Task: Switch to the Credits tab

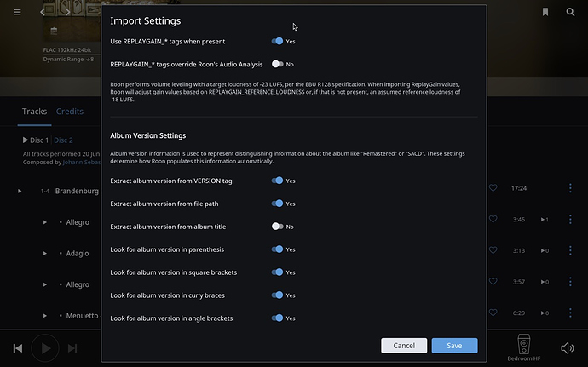Action: tap(70, 112)
